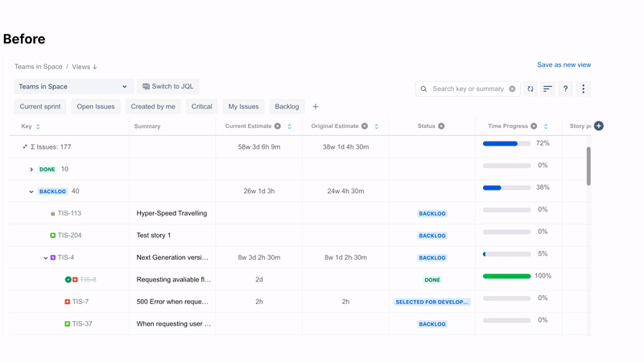Open the Teams in Space project dropdown
The height and width of the screenshot is (362, 644).
click(x=74, y=87)
